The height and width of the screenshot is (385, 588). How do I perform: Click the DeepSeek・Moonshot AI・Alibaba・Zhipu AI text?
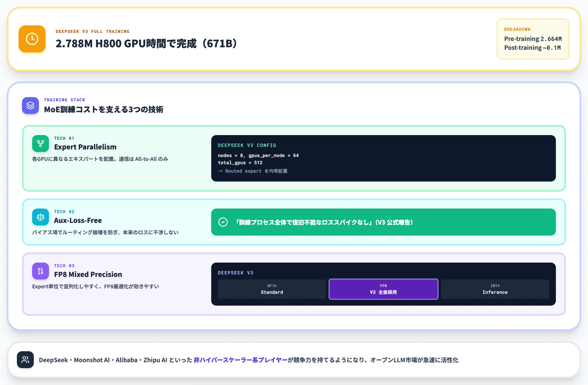click(103, 360)
